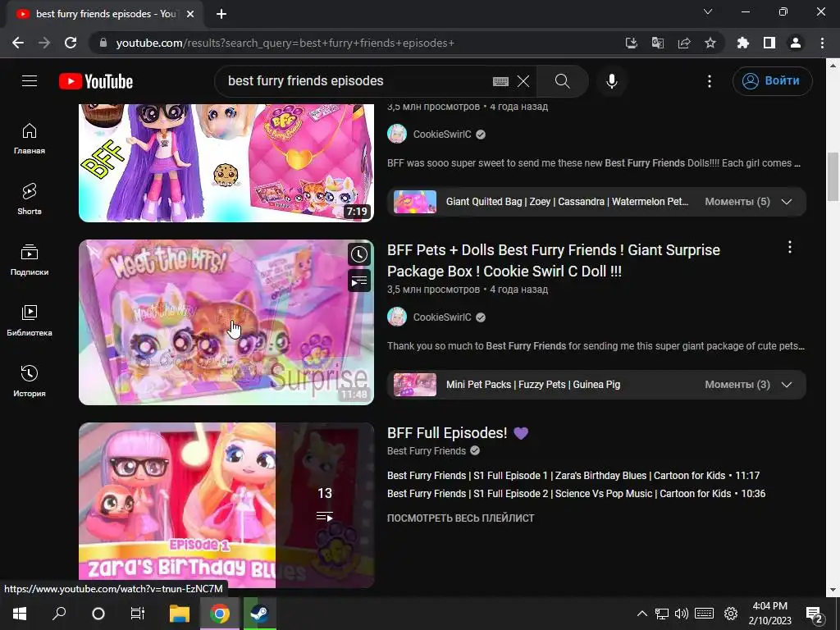Click the magnifier search button

562,81
